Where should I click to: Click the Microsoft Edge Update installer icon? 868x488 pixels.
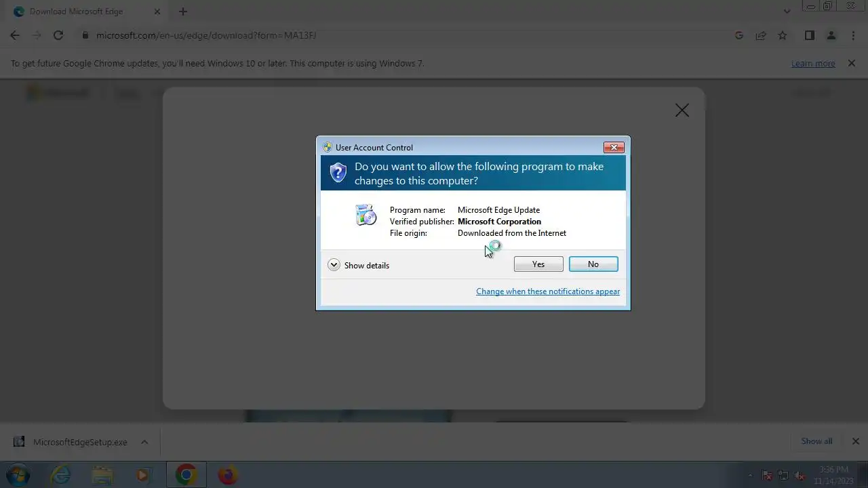pos(366,215)
